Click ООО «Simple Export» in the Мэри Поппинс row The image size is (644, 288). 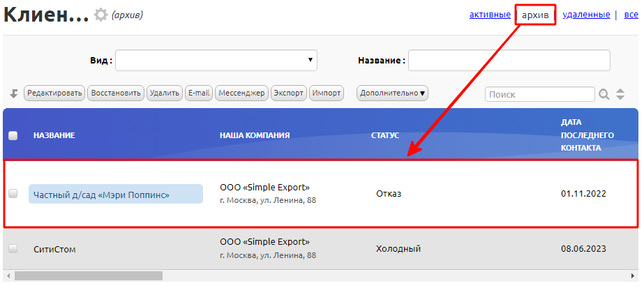click(265, 188)
